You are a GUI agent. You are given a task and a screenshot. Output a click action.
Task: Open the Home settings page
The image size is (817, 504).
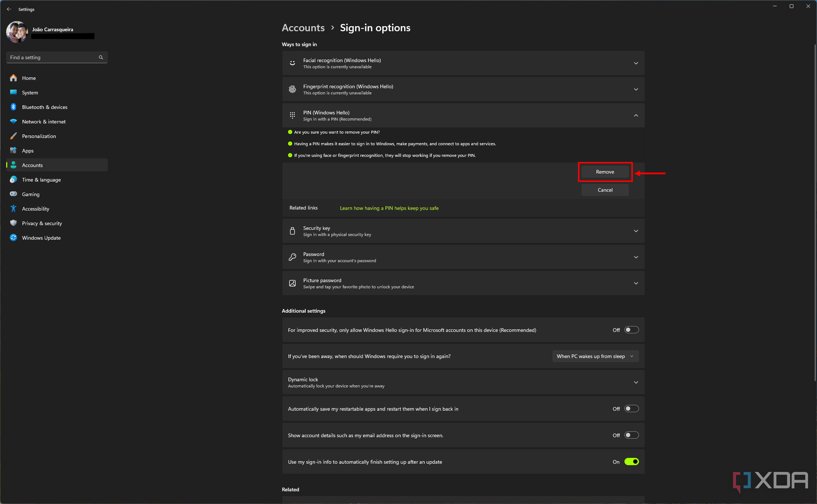point(57,78)
